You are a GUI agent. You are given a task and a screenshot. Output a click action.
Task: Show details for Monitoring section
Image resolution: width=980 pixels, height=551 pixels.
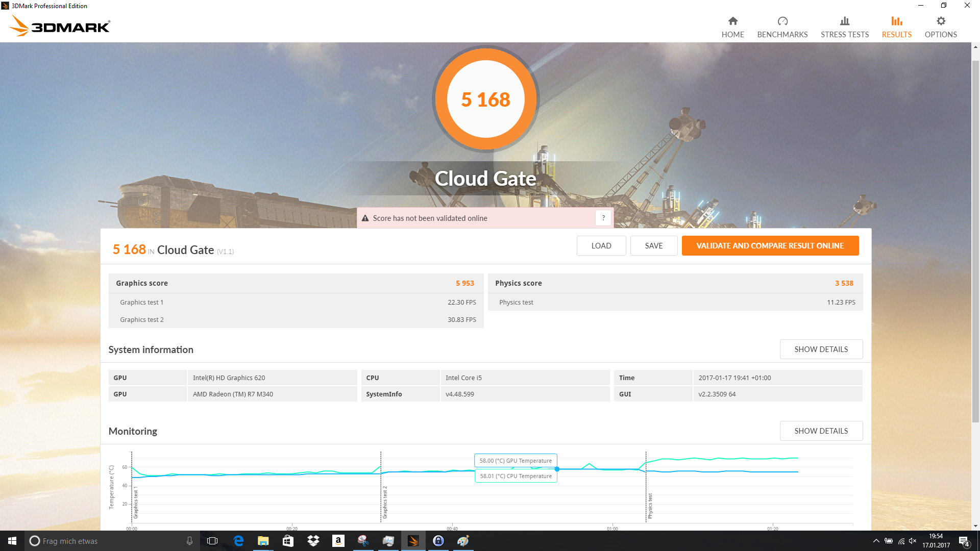point(821,431)
